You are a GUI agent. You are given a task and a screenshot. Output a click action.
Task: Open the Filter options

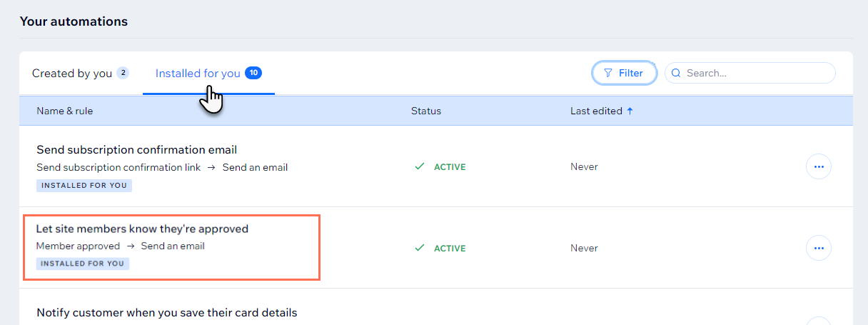click(x=624, y=73)
